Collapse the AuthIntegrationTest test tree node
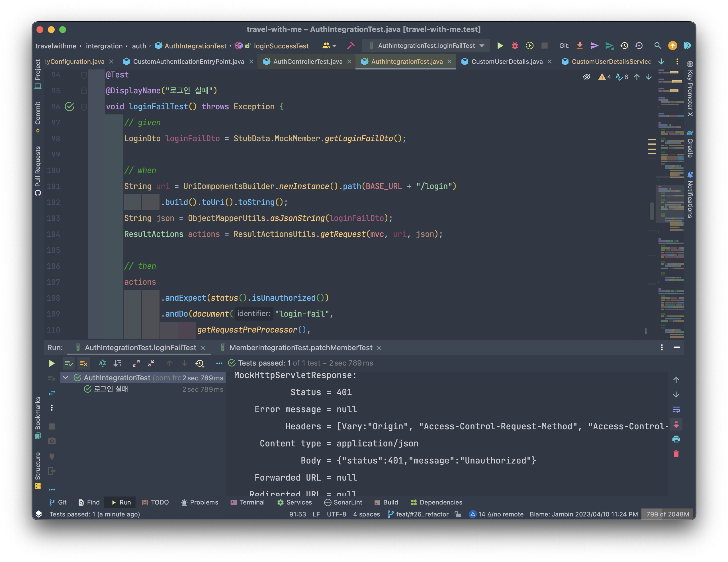The width and height of the screenshot is (728, 562). click(66, 378)
